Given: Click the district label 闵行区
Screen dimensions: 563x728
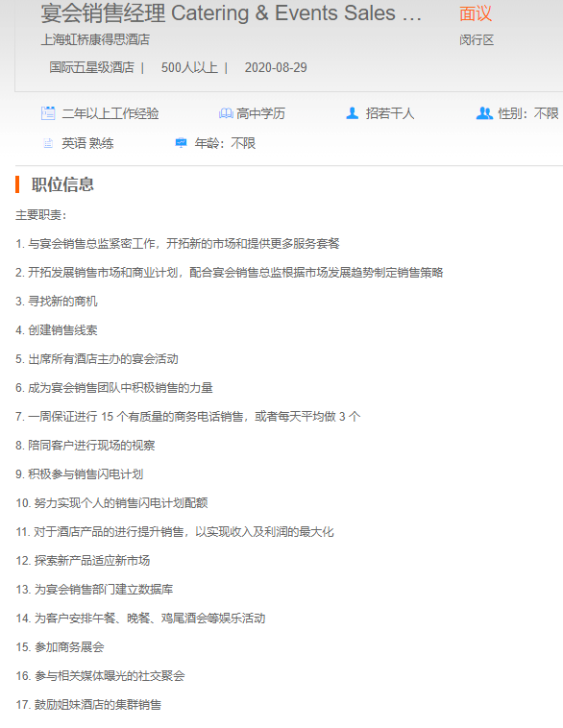Looking at the screenshot, I should click(x=477, y=40).
